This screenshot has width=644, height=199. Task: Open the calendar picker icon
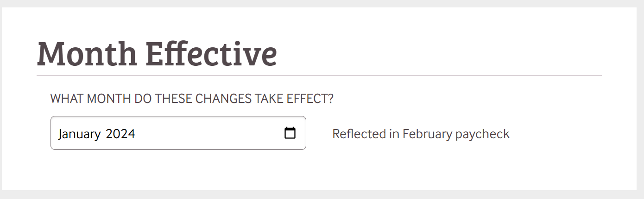290,133
